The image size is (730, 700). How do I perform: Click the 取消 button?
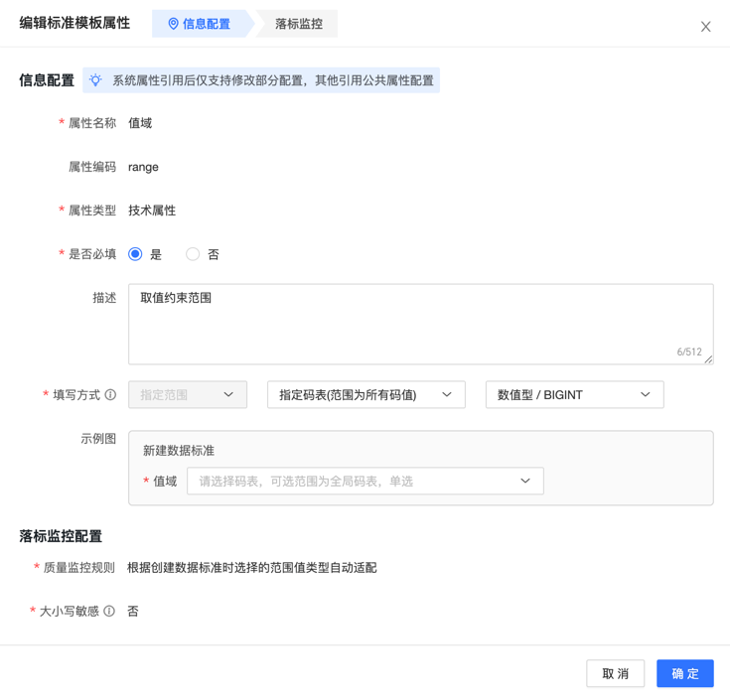click(x=615, y=673)
